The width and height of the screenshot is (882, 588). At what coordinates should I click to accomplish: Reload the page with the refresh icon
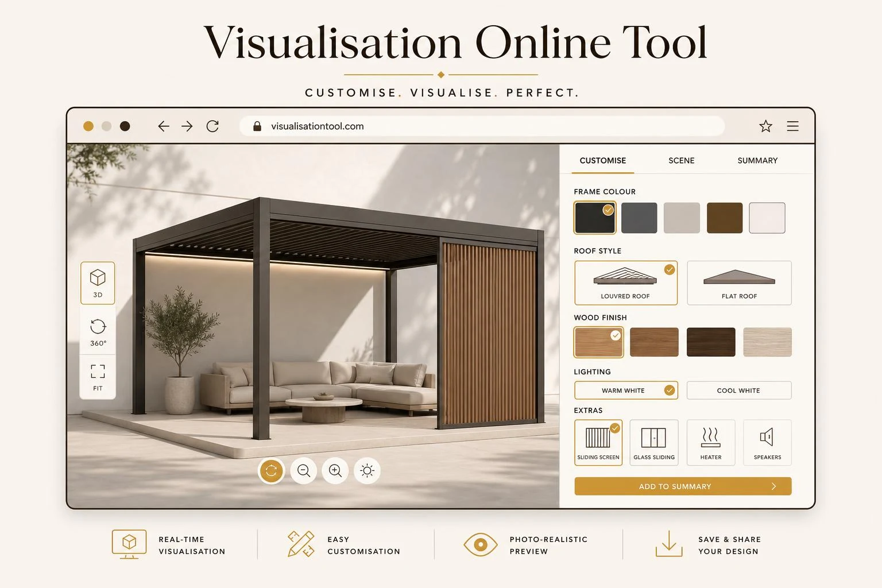[x=212, y=126]
